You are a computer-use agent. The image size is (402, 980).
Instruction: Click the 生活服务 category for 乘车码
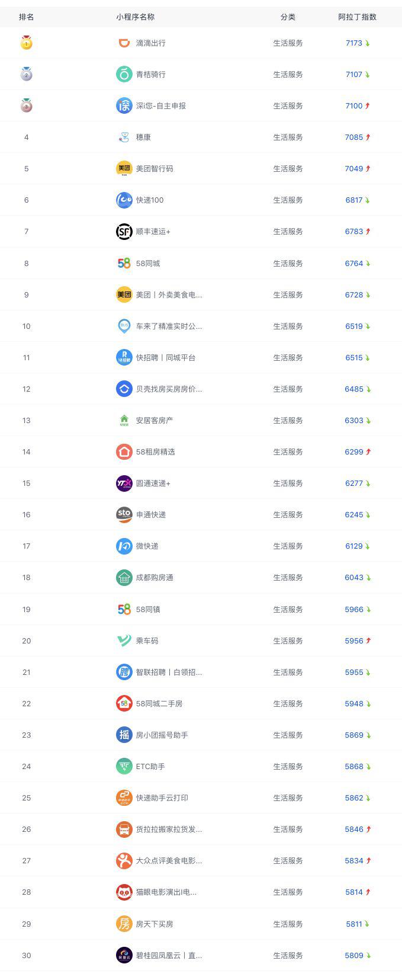[x=288, y=641]
